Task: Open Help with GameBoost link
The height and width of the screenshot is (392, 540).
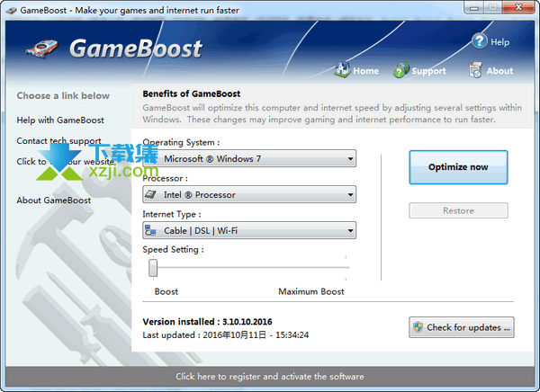Action: 60,120
